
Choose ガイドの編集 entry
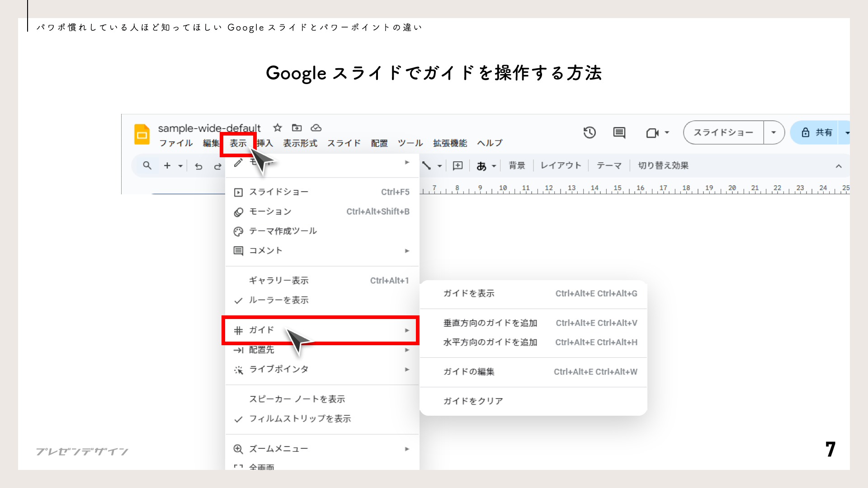tap(533, 372)
